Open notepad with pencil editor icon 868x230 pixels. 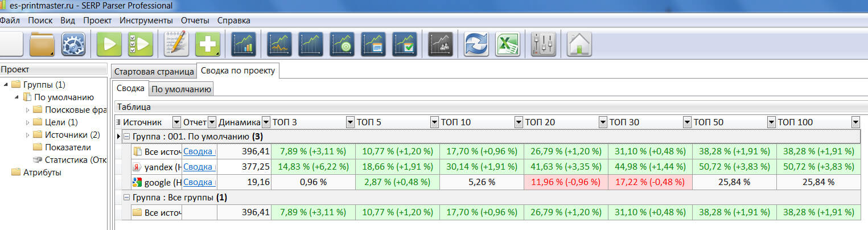pos(176,44)
